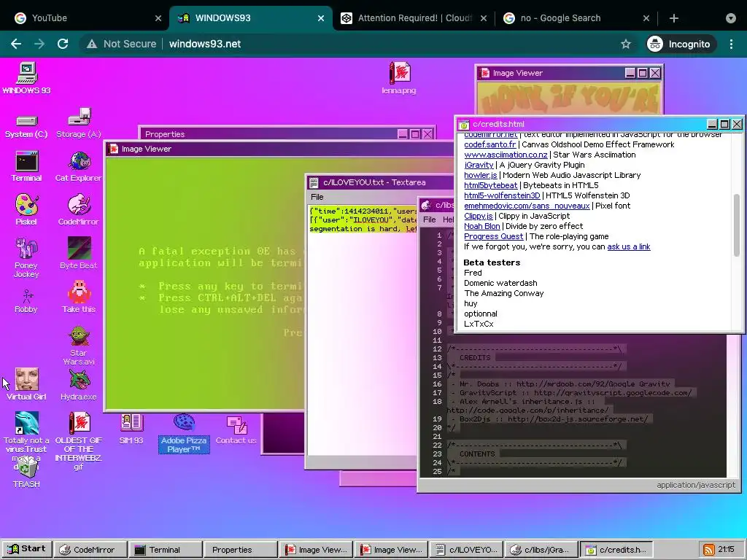This screenshot has height=560, width=747.
Task: Click the credits window vertical scrollbar
Action: (x=737, y=225)
